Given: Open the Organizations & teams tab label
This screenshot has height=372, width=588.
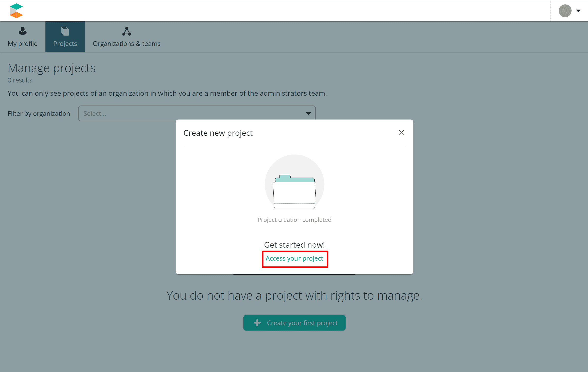Looking at the screenshot, I should tap(126, 44).
